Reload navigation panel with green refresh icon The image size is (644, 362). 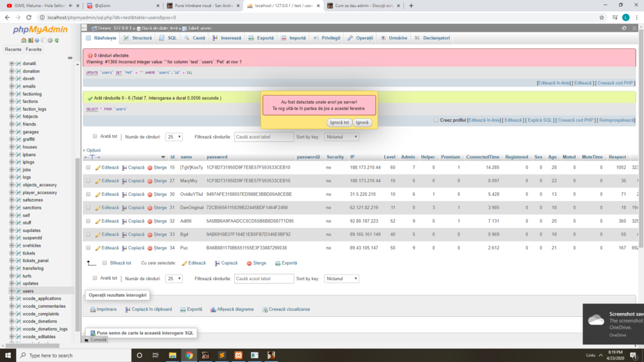[57, 41]
